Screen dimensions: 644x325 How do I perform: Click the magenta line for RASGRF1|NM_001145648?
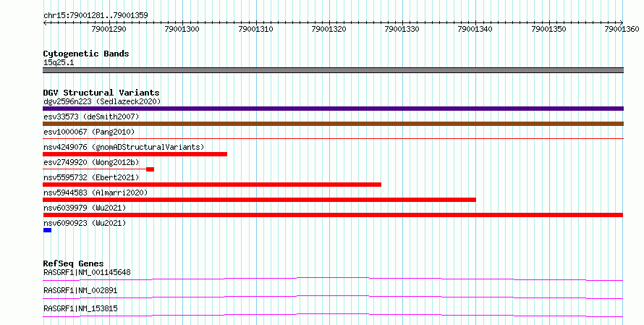click(x=333, y=279)
